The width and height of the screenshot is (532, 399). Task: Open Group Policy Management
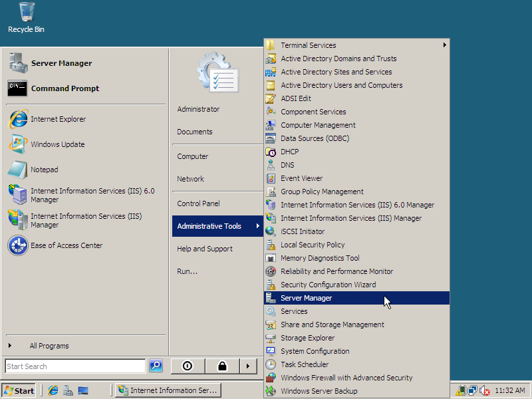pos(356,192)
